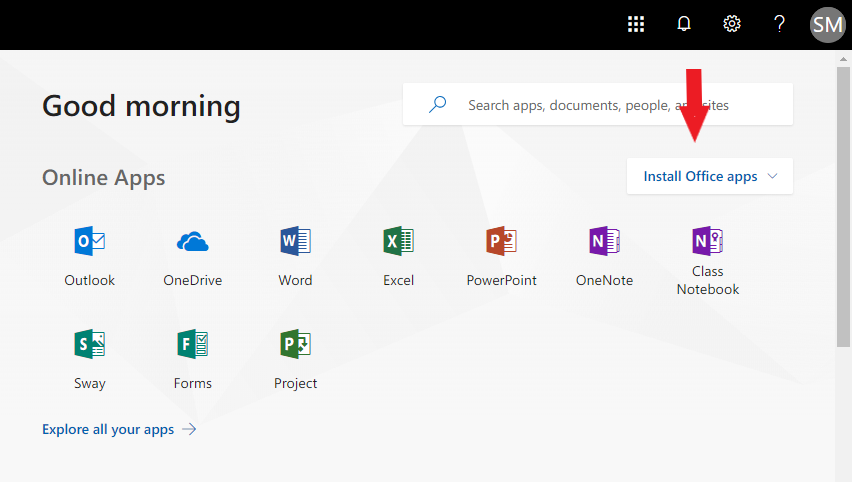Screen dimensions: 852x482
Task: Open the OneNote app
Action: [604, 242]
